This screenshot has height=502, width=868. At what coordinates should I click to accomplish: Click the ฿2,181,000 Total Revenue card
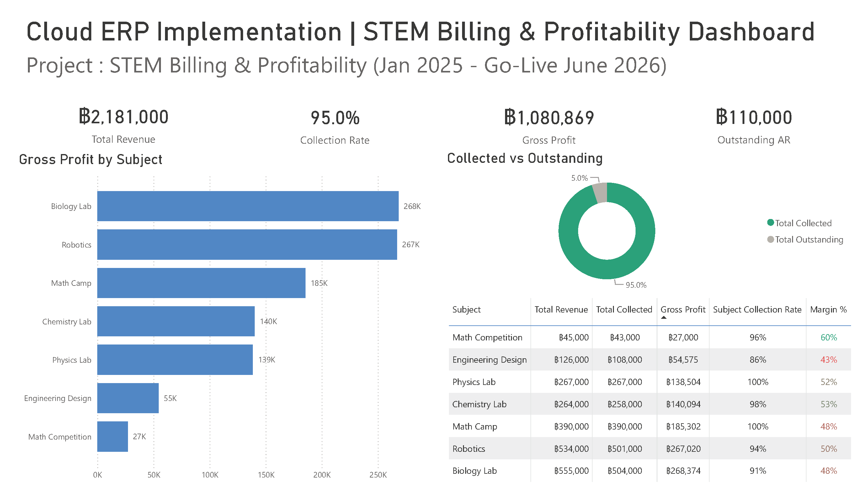click(x=123, y=125)
